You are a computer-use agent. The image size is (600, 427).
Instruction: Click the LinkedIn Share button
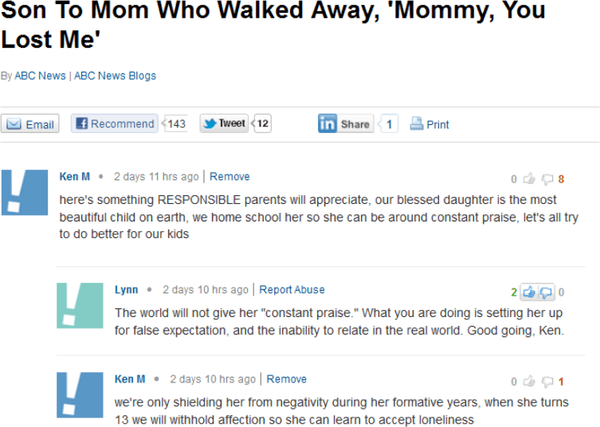click(346, 124)
